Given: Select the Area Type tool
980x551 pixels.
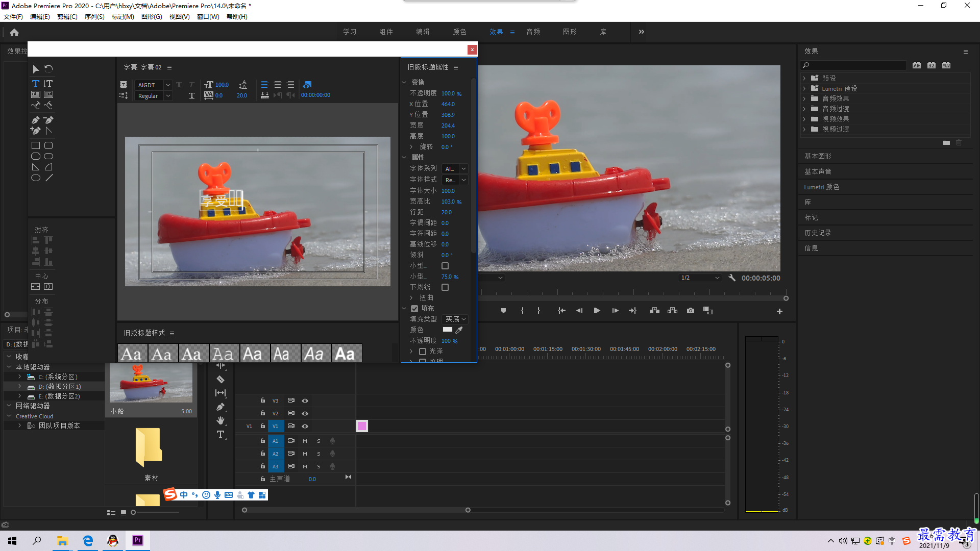Looking at the screenshot, I should pos(36,94).
